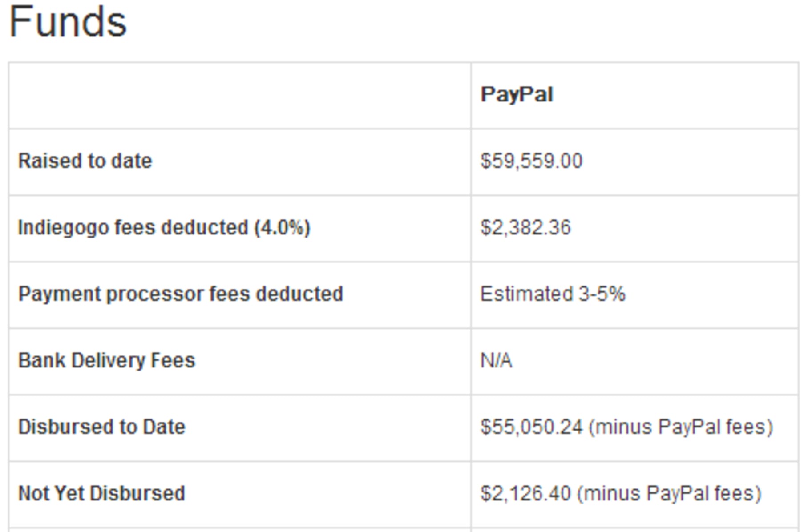Select the $59,559.00 raised amount
The image size is (804, 532).
coord(531,161)
